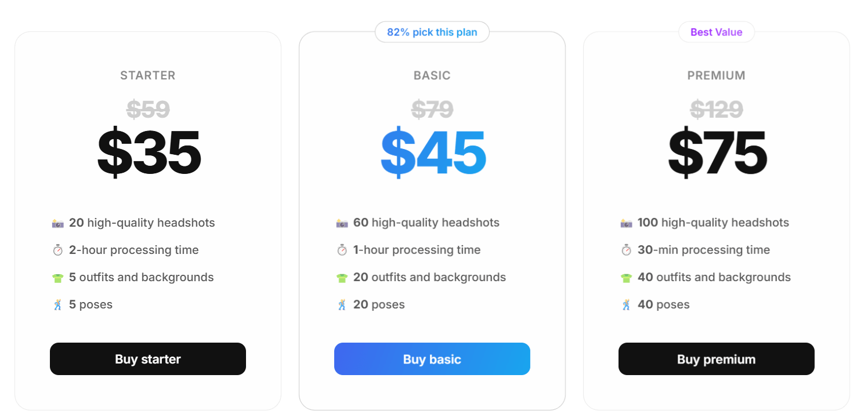The height and width of the screenshot is (418, 868).
Task: Click the '82% pick this plan' badge
Action: coord(432,32)
